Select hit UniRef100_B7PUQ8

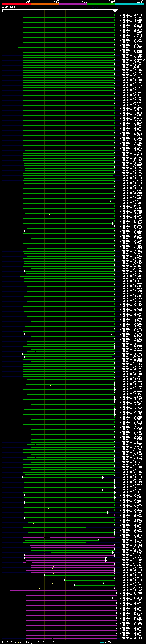coord(131,553)
